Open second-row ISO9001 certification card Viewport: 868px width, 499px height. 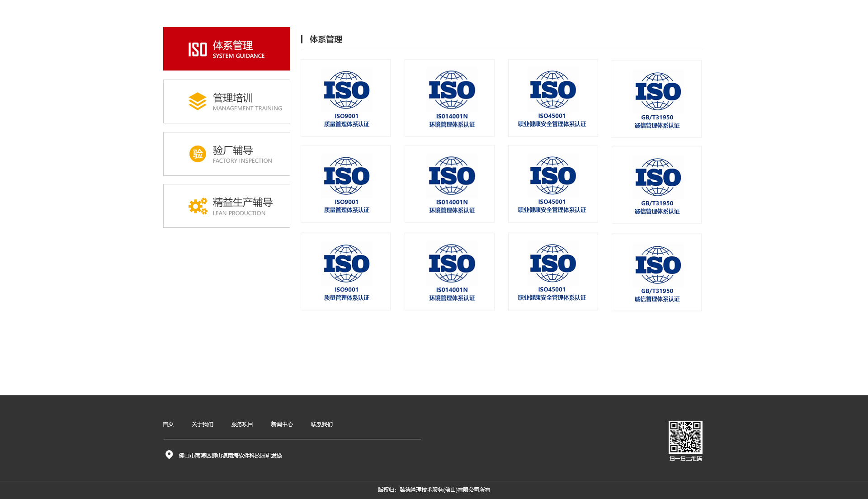click(346, 184)
